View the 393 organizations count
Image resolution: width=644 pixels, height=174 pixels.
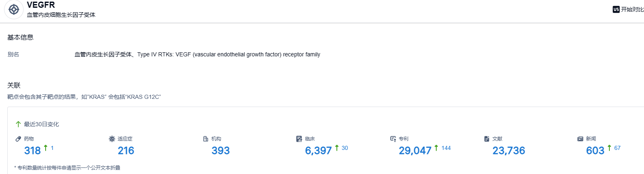pos(220,151)
